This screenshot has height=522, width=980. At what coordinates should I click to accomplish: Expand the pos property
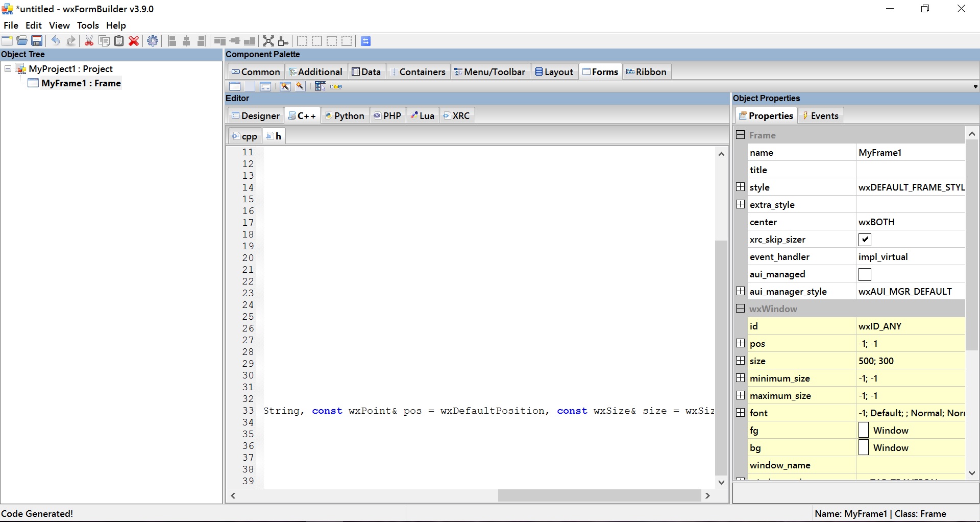point(740,343)
